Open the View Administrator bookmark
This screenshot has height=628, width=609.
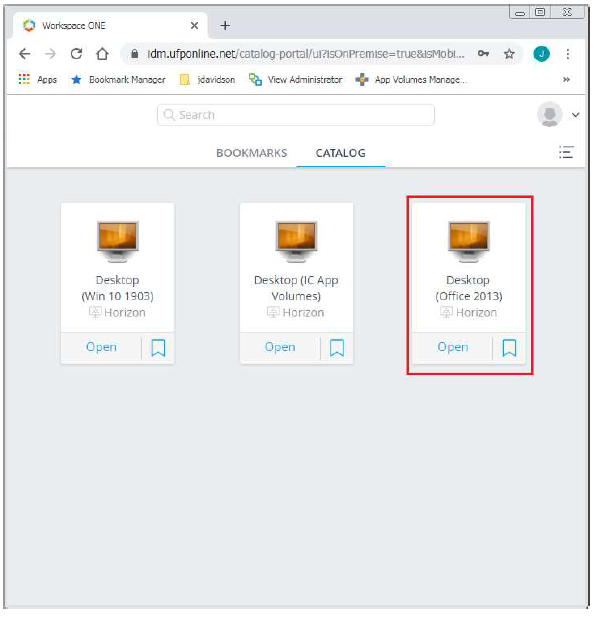(296, 80)
